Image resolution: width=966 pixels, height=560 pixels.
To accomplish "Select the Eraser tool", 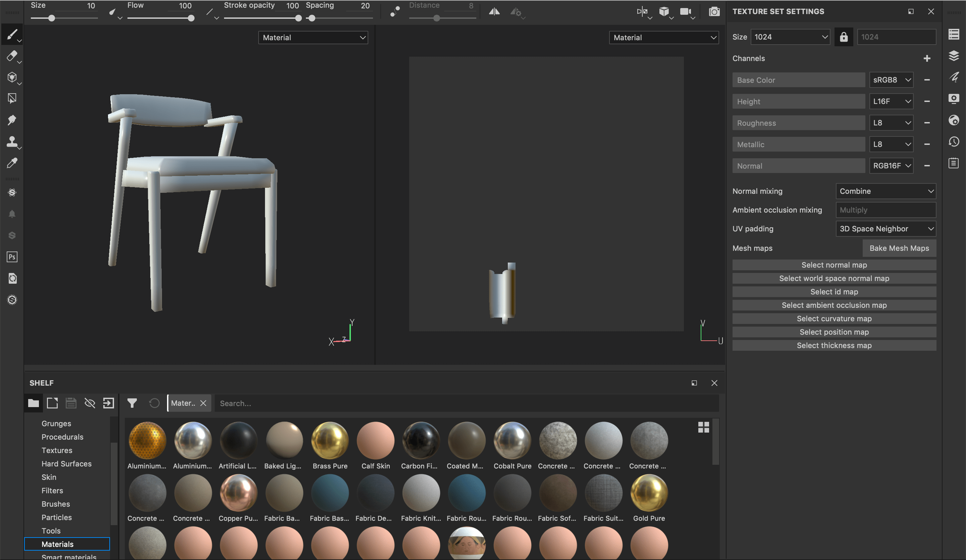I will (12, 56).
